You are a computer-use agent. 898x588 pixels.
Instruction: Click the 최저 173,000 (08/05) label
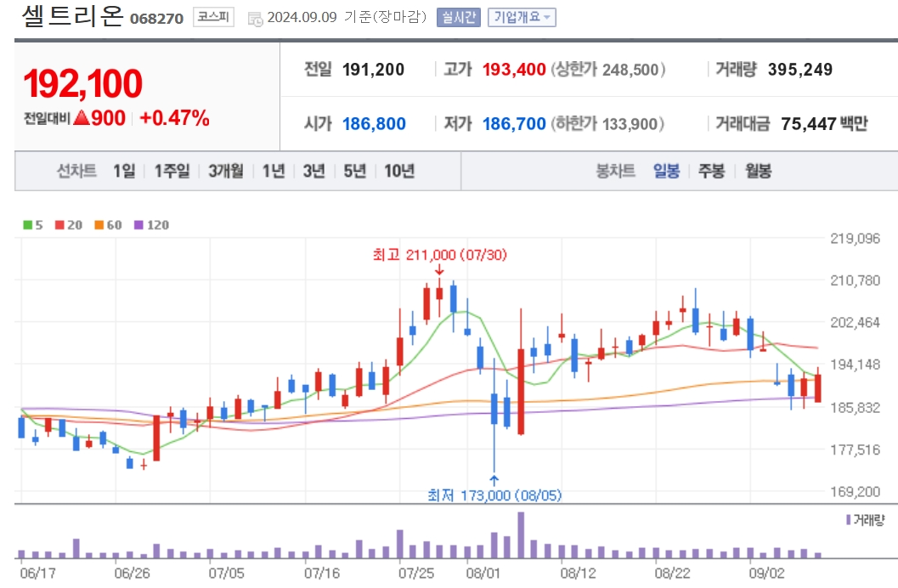(x=494, y=495)
